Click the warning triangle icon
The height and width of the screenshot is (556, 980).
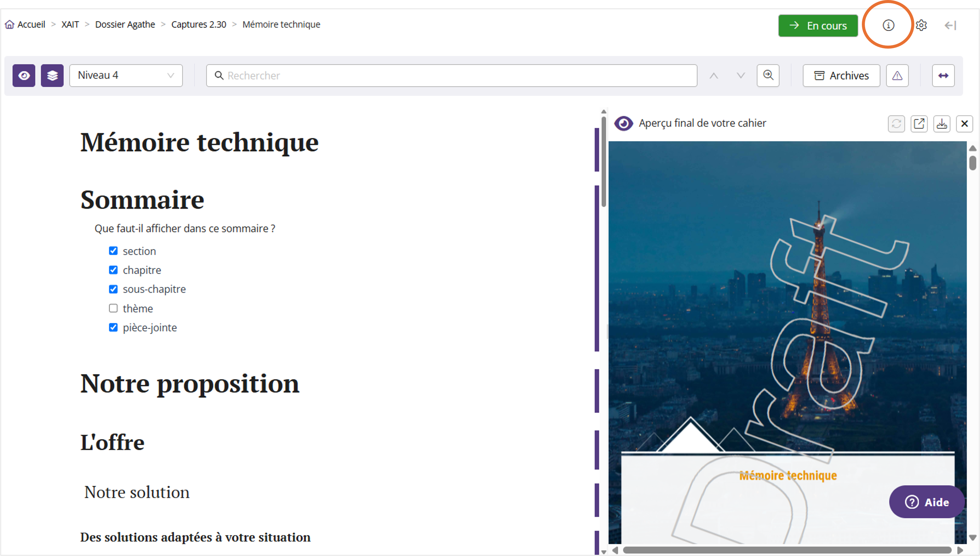[897, 76]
